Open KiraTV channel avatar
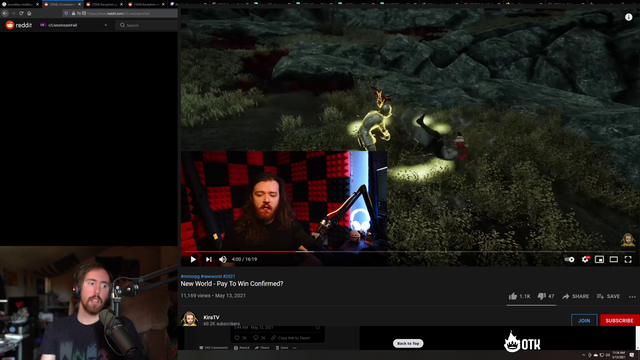This screenshot has height=360, width=640. (189, 319)
